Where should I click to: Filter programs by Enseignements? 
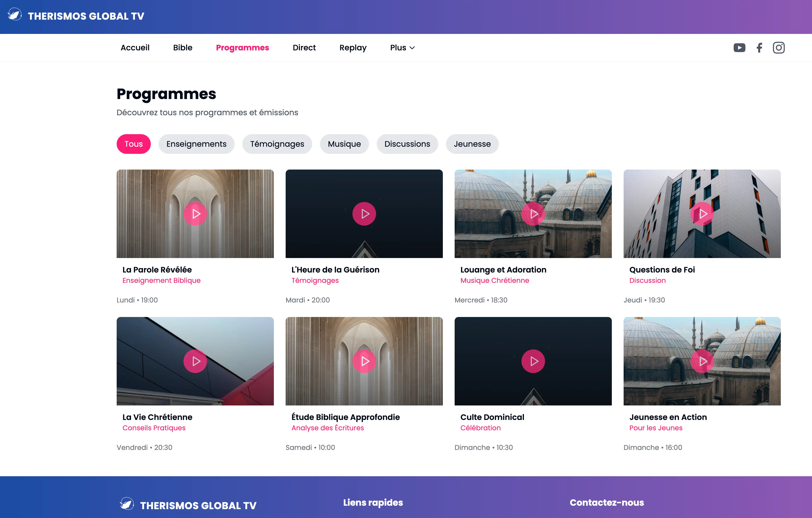196,144
